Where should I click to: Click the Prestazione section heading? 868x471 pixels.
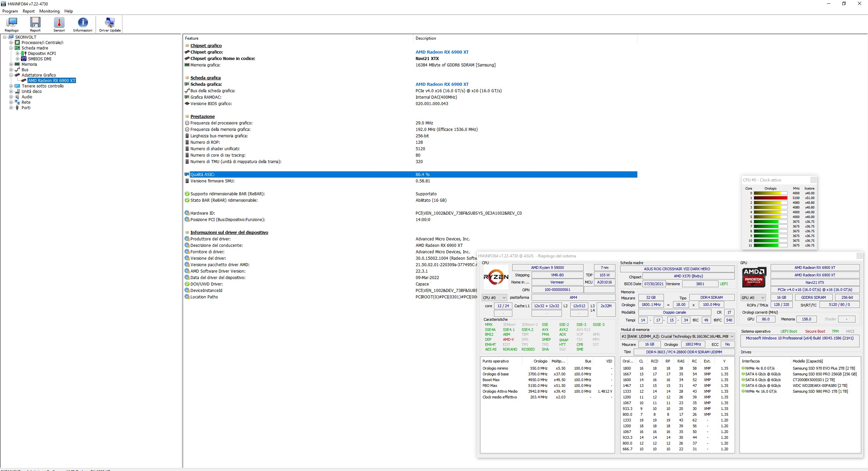click(202, 116)
